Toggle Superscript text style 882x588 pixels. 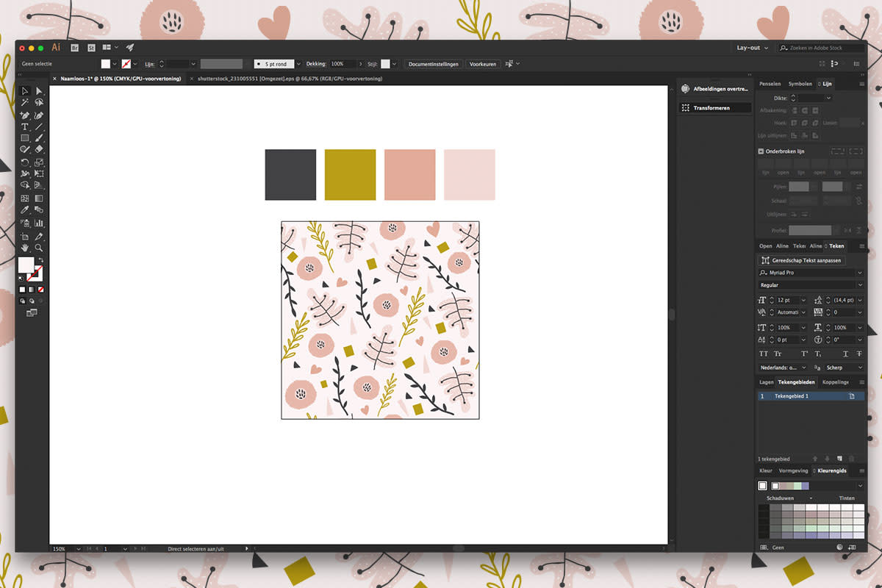(x=803, y=354)
